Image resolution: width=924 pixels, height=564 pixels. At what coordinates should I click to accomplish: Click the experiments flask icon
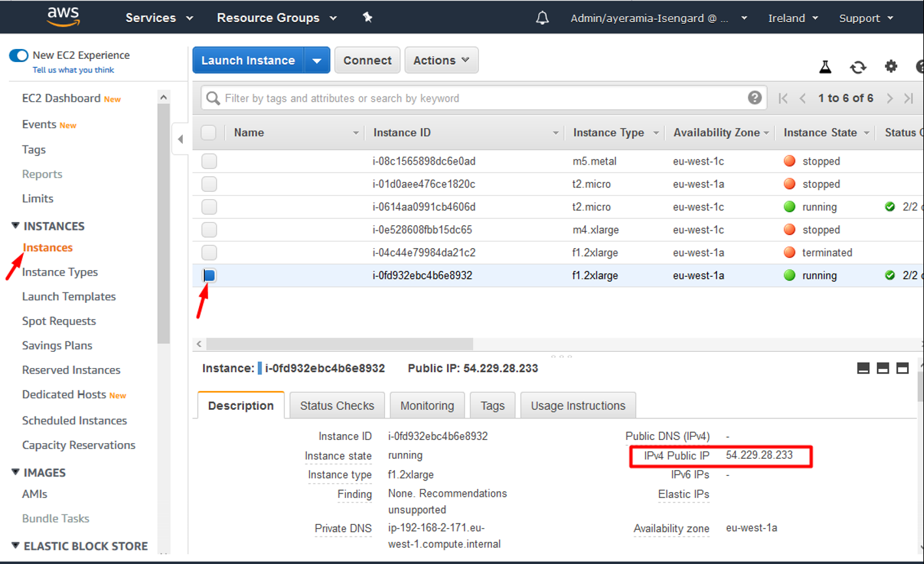click(825, 67)
